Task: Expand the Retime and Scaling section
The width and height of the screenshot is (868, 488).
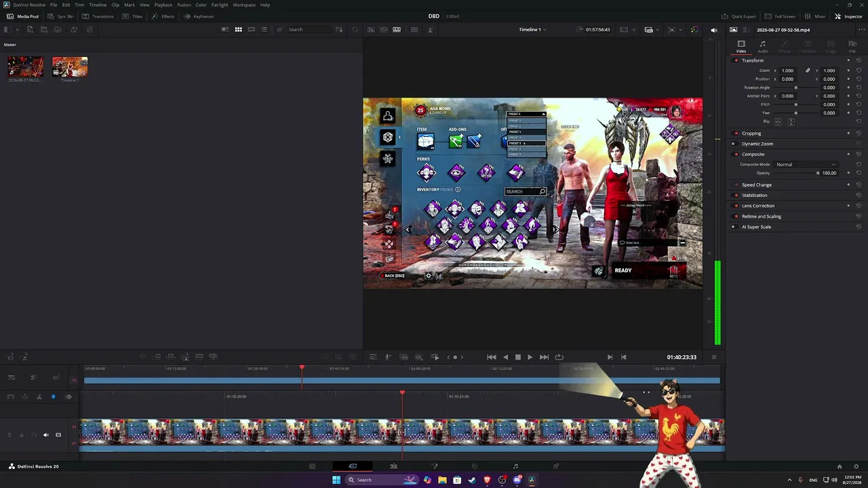Action: pos(762,216)
